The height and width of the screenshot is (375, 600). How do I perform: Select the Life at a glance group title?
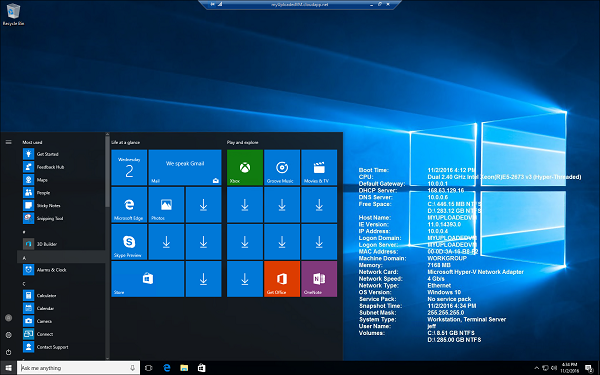point(126,142)
